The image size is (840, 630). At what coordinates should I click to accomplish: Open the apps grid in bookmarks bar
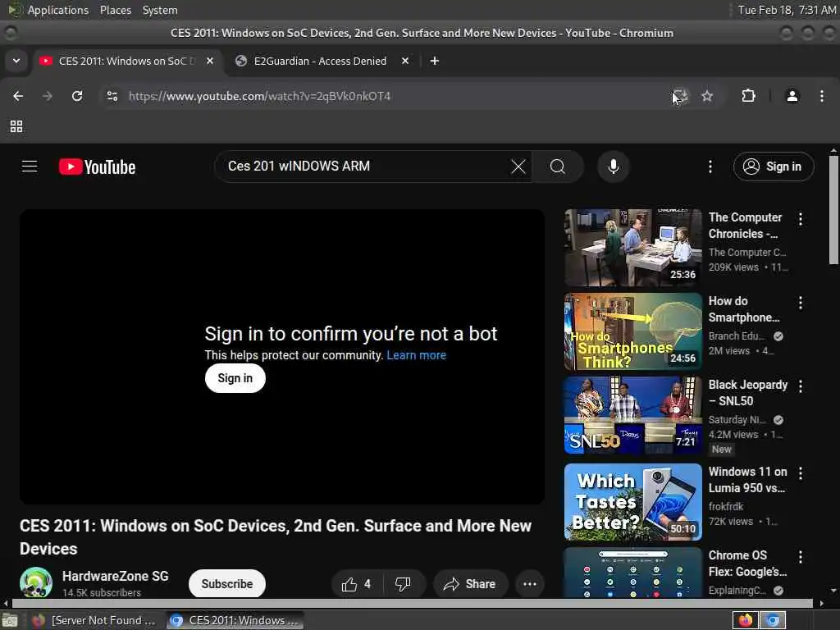(x=16, y=126)
